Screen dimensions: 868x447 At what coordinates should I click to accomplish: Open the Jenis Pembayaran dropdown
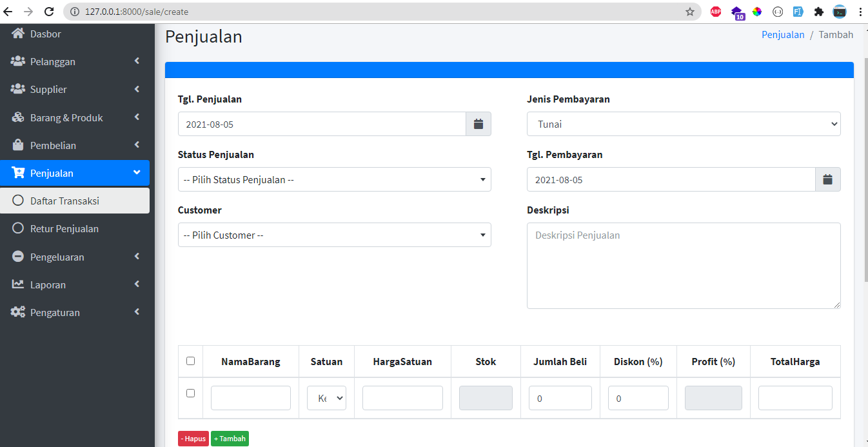(x=683, y=124)
